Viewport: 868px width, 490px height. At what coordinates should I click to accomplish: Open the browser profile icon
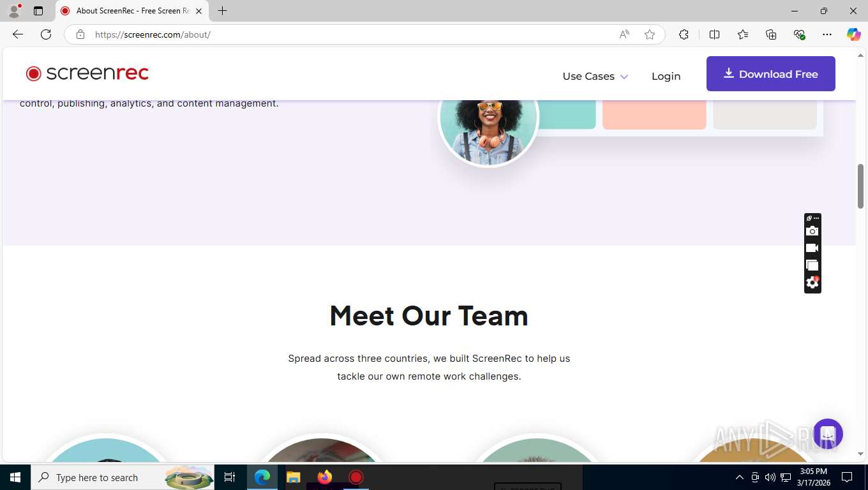(14, 11)
